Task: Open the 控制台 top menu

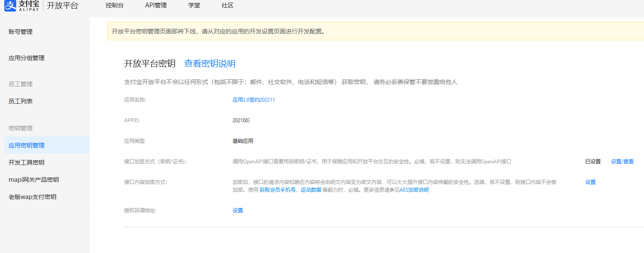Action: pos(114,6)
